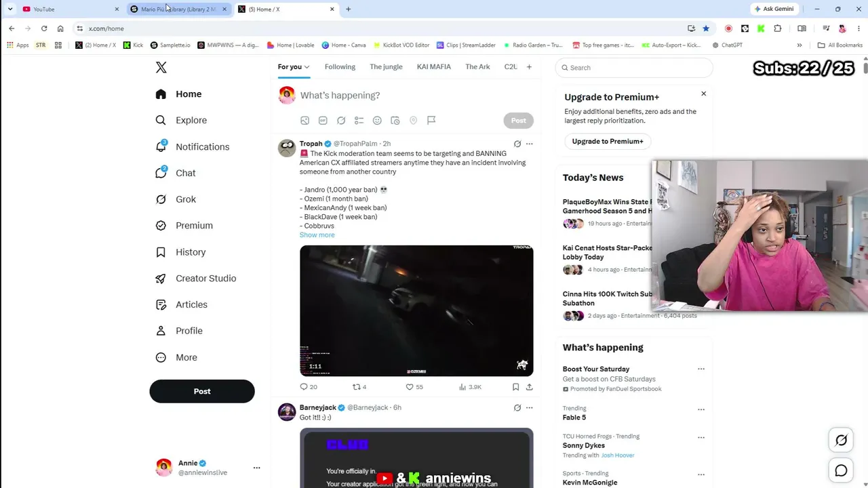The width and height of the screenshot is (868, 488).
Task: Click the X search field
Action: [634, 68]
